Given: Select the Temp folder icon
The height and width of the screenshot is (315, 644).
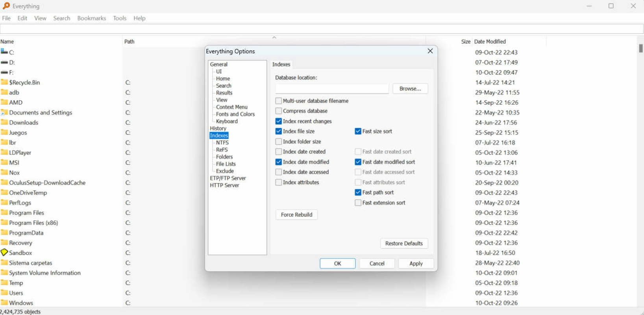Looking at the screenshot, I should (x=4, y=282).
